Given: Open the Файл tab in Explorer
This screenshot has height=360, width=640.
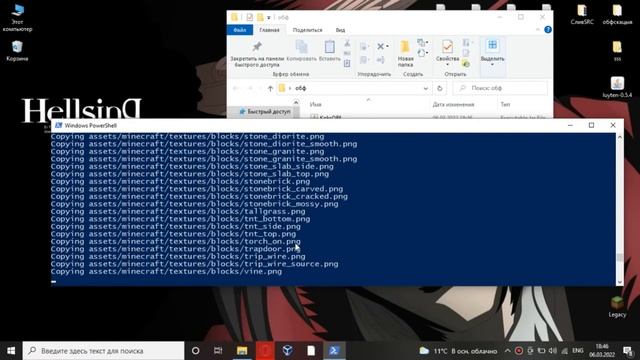Looking at the screenshot, I should (240, 30).
